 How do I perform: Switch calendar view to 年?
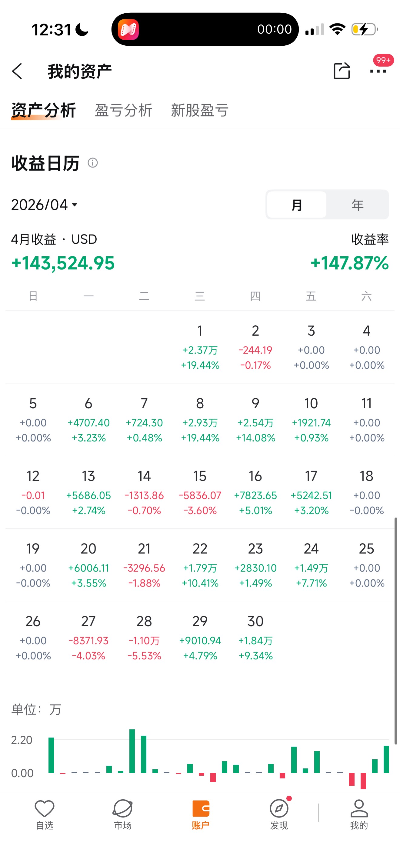357,205
